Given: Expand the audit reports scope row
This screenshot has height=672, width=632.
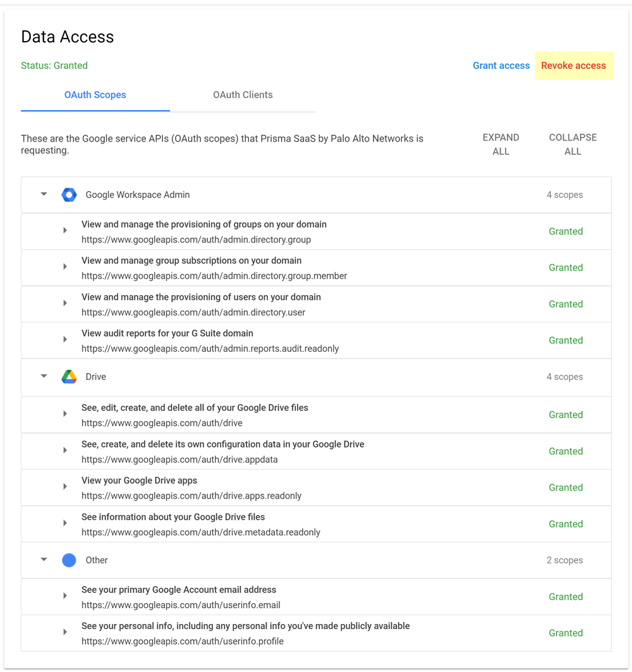Looking at the screenshot, I should click(x=65, y=340).
